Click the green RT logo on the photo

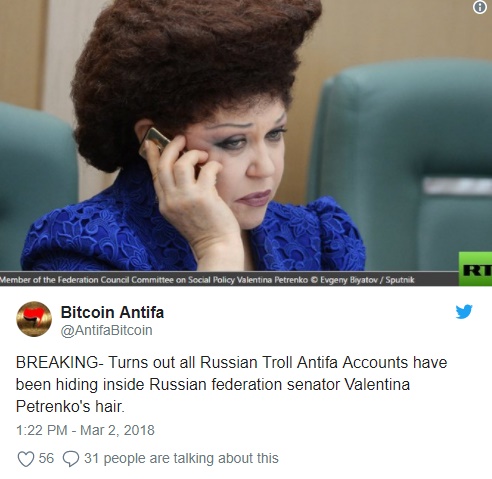475,269
